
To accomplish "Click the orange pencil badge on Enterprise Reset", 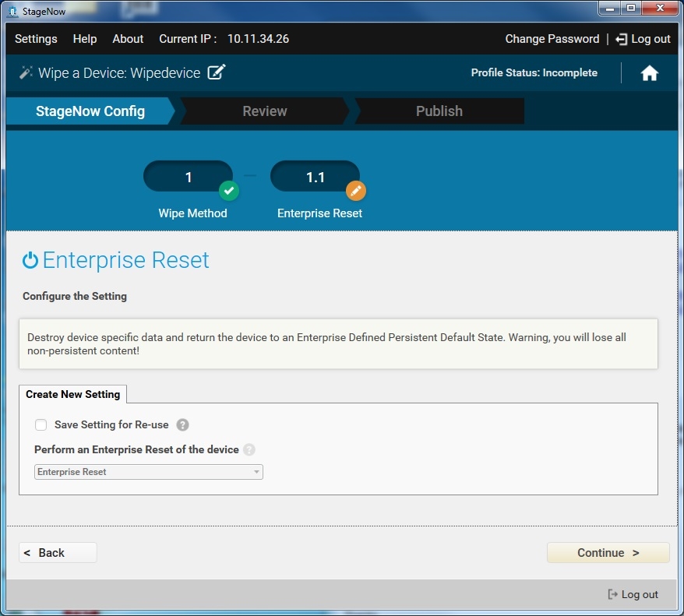I will click(355, 190).
